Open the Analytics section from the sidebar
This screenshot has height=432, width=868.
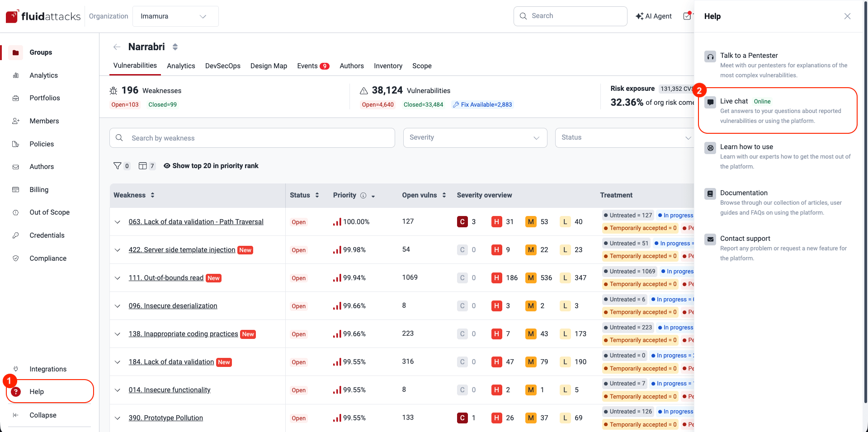pyautogui.click(x=43, y=75)
